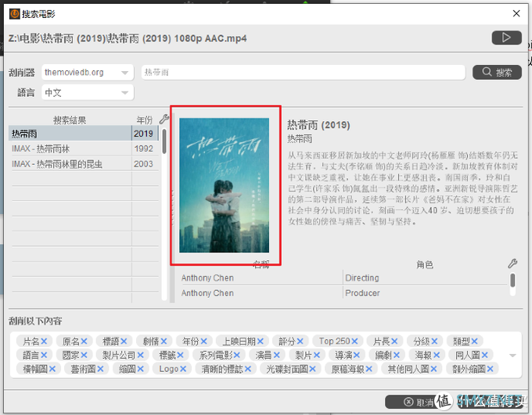Remove the 海報 tag with its X
Image resolution: width=532 pixels, height=415 pixels.
(x=437, y=355)
